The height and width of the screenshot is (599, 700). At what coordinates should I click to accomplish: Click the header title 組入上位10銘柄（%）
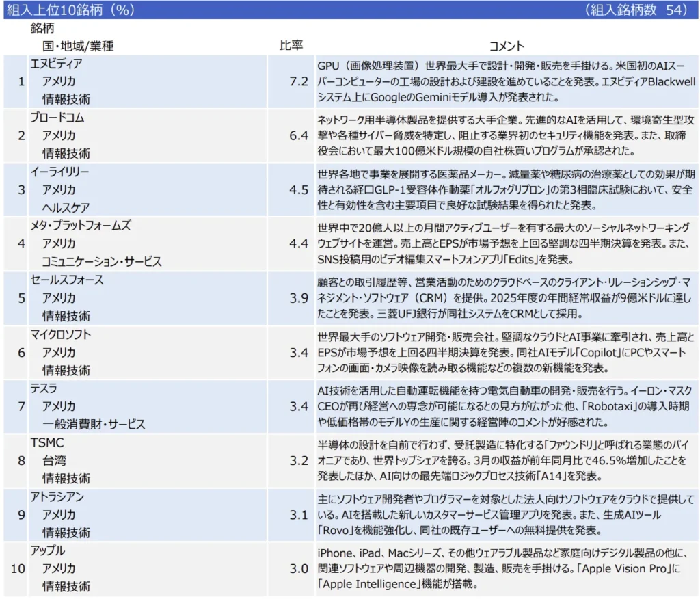pyautogui.click(x=70, y=10)
